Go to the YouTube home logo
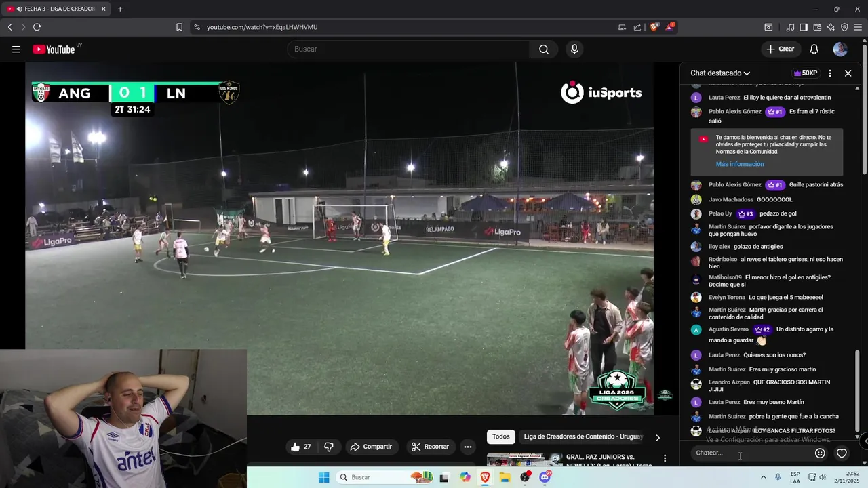Screen dimensions: 868x488 [x=54, y=49]
